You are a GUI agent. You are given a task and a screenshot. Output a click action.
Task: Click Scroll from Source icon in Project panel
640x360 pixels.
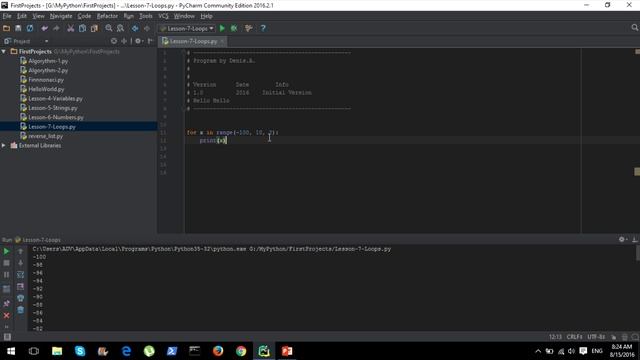tap(114, 41)
